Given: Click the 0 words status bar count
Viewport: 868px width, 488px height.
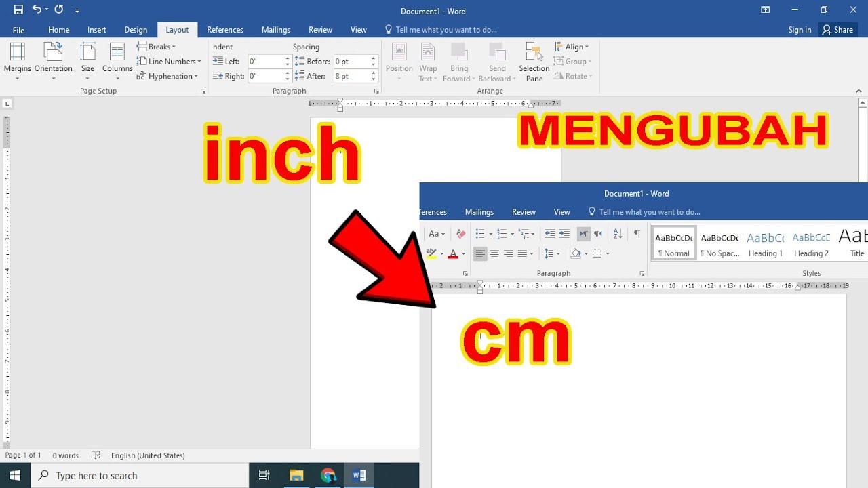Looking at the screenshot, I should (66, 455).
